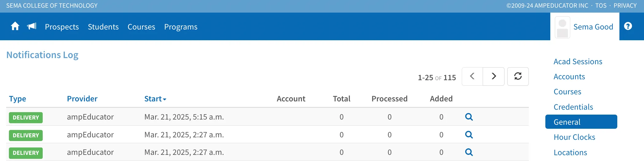Click the refresh notifications log button
The width and height of the screenshot is (644, 161).
(518, 76)
